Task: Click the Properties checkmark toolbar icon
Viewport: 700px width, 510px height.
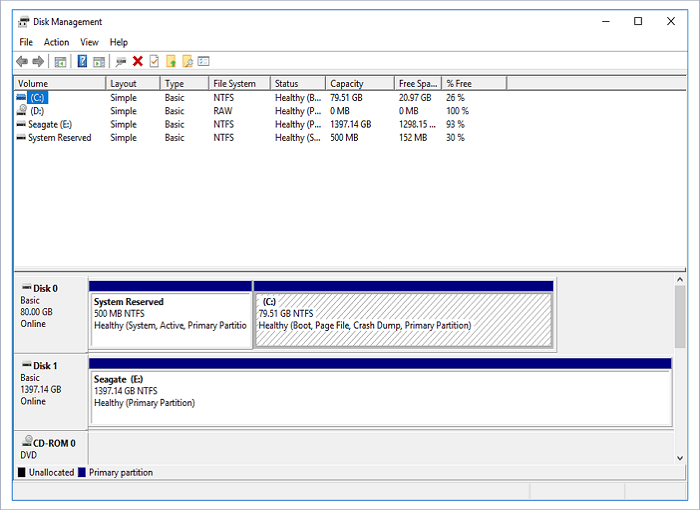Action: [154, 61]
